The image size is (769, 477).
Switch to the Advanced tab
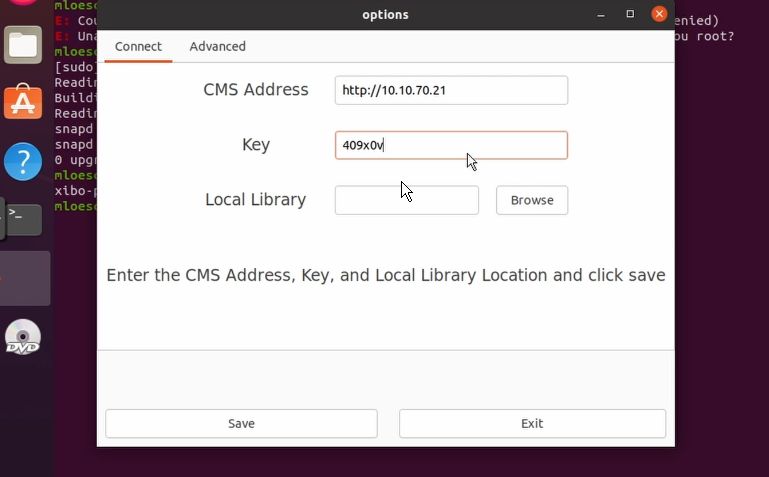pyautogui.click(x=217, y=46)
